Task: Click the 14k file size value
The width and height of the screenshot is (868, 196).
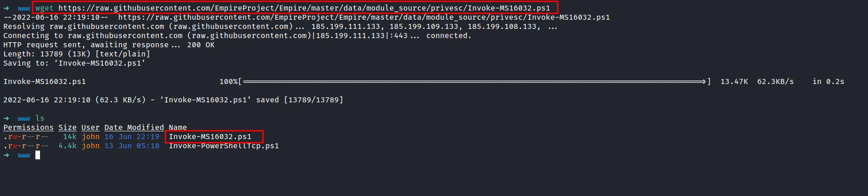Action: (70, 137)
